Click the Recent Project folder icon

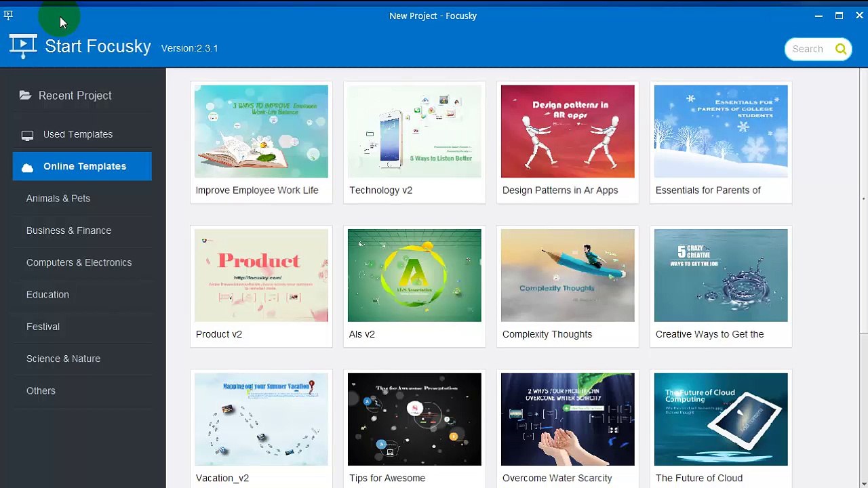tap(25, 96)
